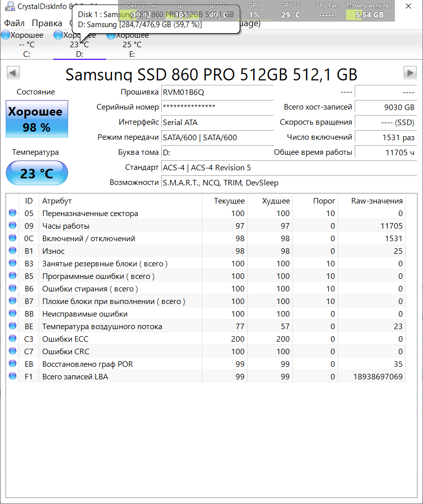Click raw value 18938697069
Screen dimensions: 423x504
pos(378,376)
